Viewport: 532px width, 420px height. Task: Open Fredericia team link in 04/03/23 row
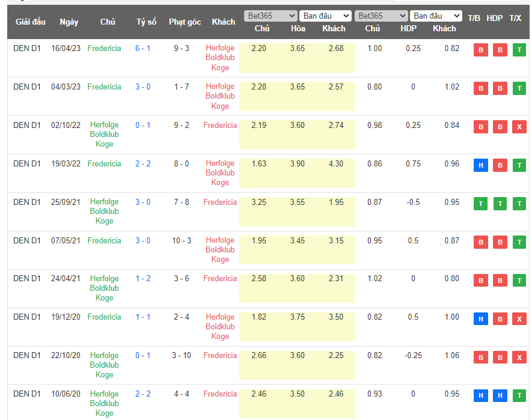point(104,87)
